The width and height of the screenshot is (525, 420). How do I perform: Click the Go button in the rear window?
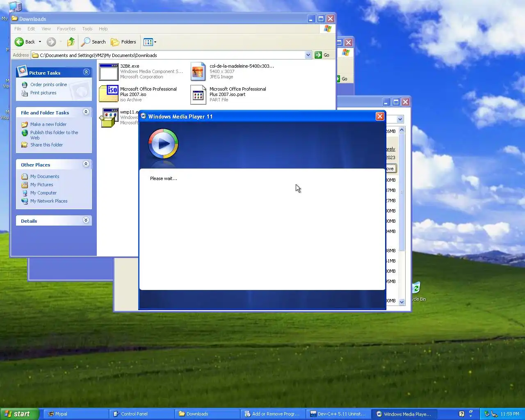click(343, 79)
